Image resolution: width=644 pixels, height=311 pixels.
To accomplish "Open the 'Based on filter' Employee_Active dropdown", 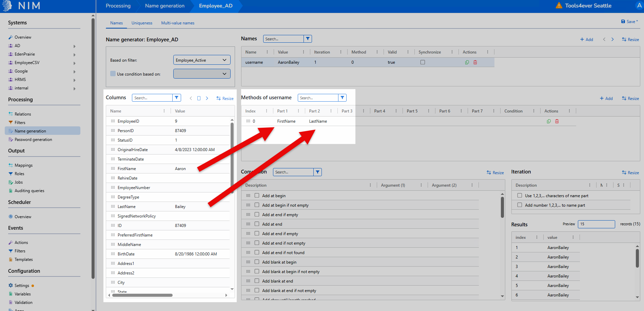I will pyautogui.click(x=202, y=60).
